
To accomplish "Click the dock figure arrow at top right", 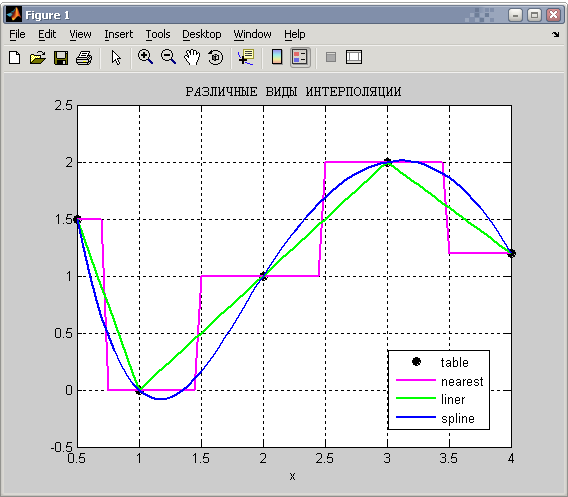I will [x=556, y=34].
